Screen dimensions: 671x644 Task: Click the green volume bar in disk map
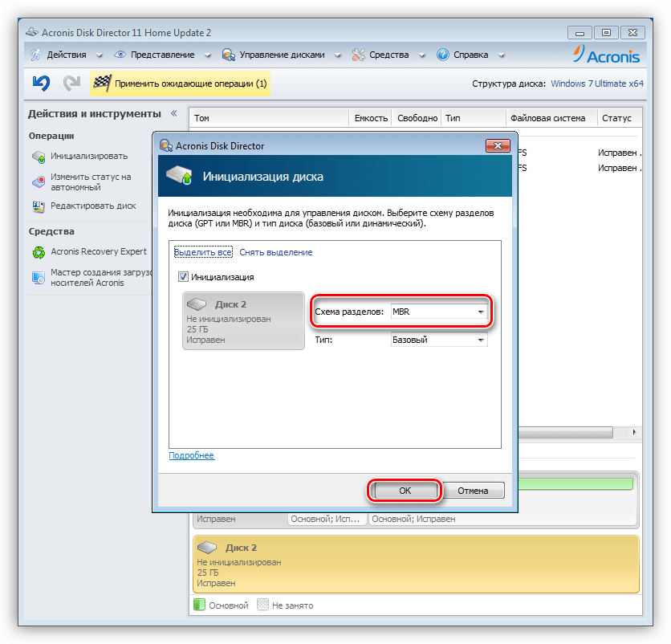pos(575,484)
